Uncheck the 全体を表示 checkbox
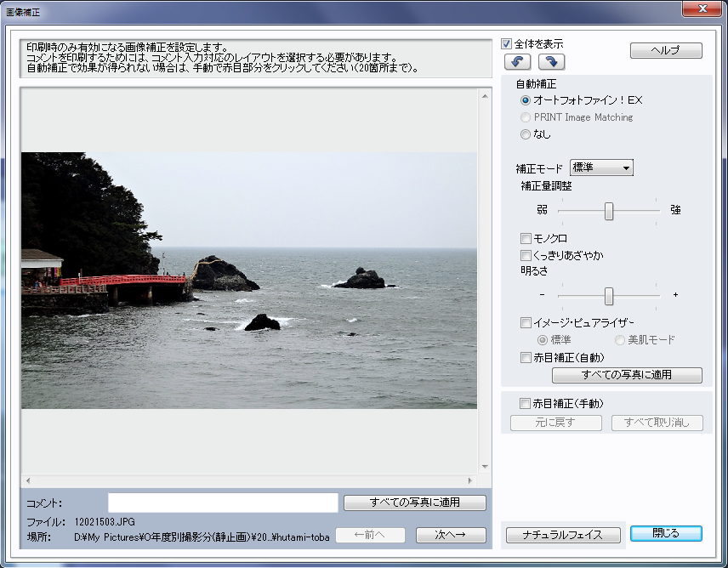Viewport: 728px width, 568px height. pyautogui.click(x=507, y=43)
